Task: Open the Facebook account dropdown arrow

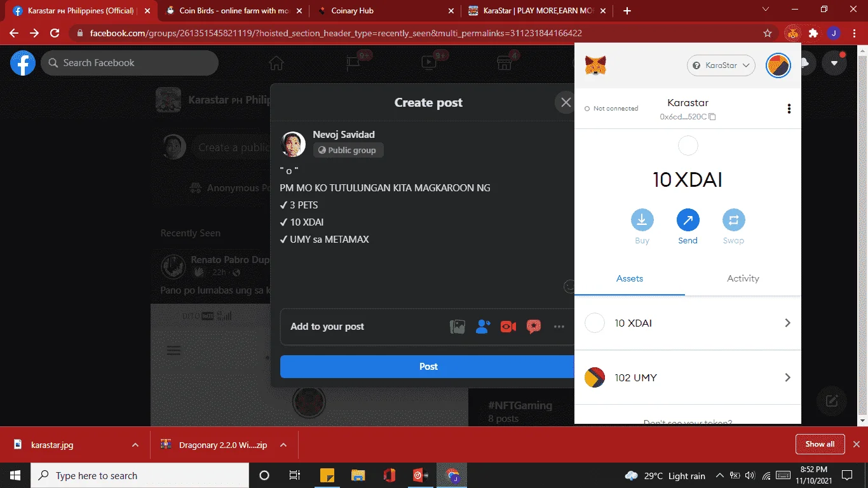Action: coord(834,63)
